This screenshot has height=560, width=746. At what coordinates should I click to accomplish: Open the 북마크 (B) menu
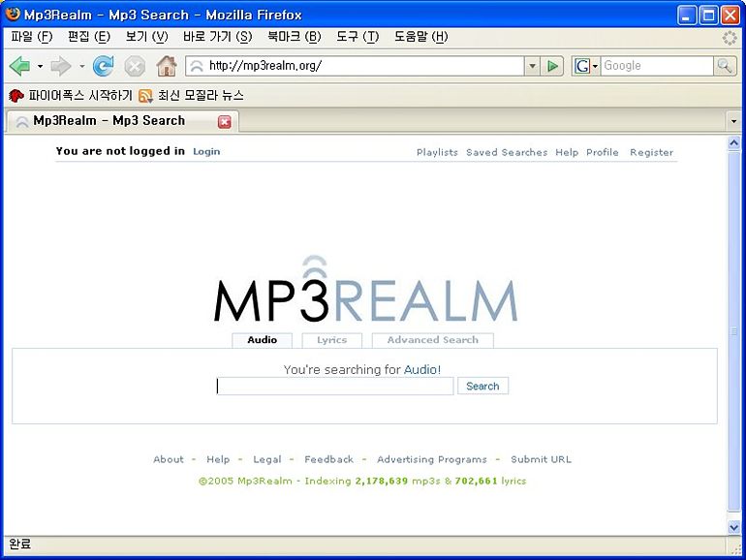(294, 37)
